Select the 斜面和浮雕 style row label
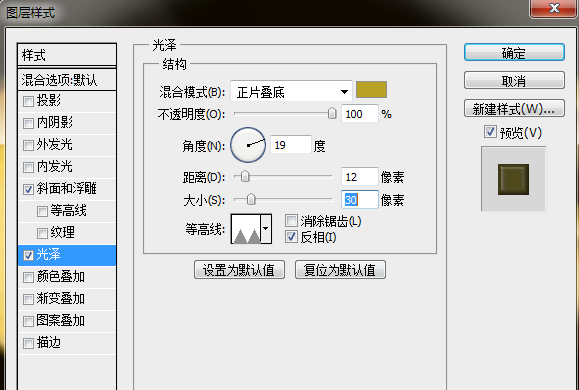 pyautogui.click(x=66, y=188)
